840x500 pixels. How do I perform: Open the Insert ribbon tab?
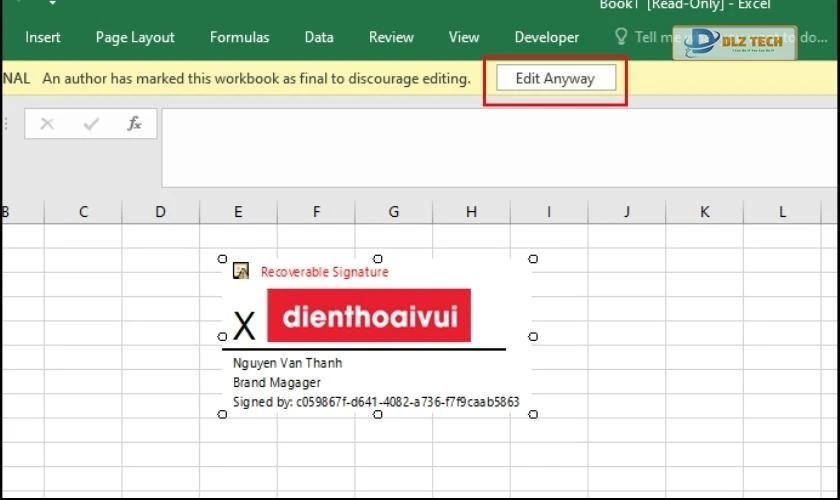(43, 37)
